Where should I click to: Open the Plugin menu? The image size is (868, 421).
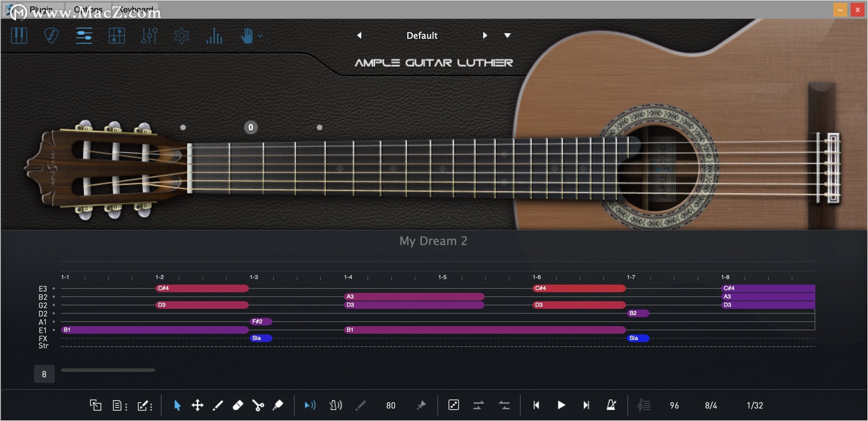[x=41, y=9]
